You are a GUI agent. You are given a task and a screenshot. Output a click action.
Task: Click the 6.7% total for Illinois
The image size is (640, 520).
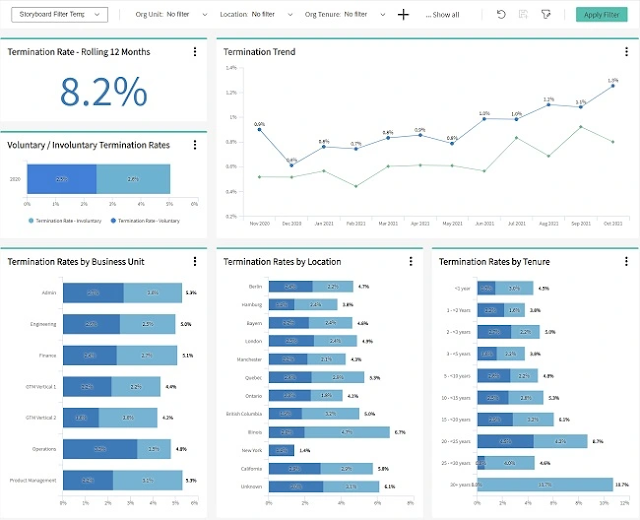(x=400, y=432)
